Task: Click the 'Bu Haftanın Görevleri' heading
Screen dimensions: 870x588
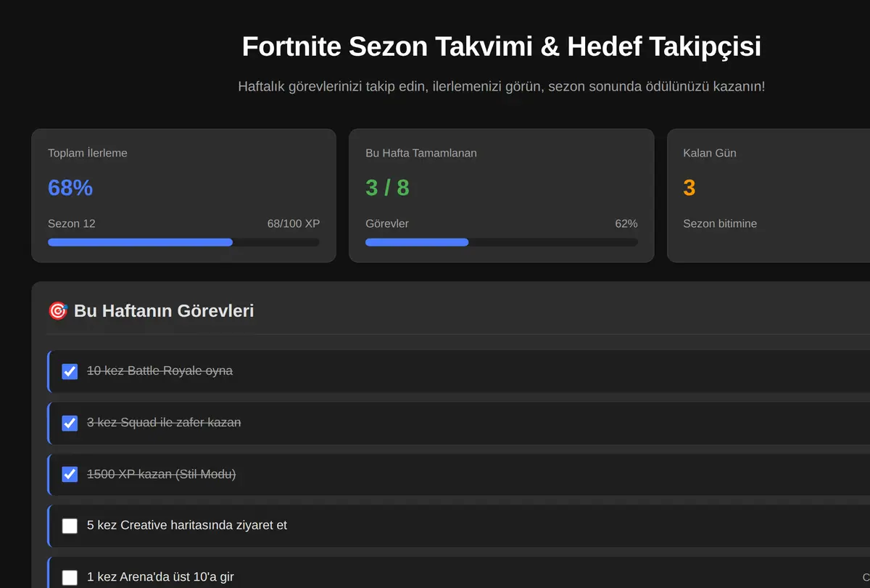Action: coord(164,311)
